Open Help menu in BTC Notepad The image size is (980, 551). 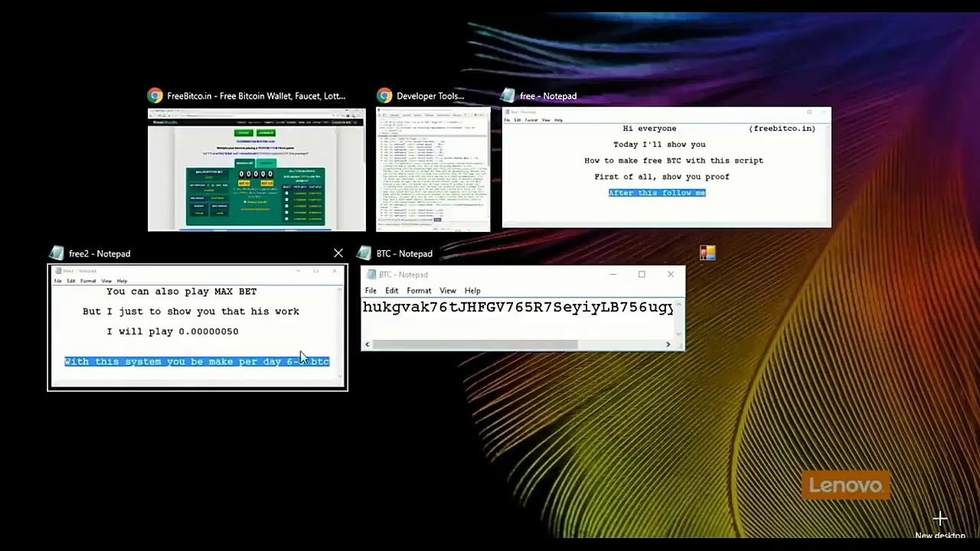click(x=472, y=291)
